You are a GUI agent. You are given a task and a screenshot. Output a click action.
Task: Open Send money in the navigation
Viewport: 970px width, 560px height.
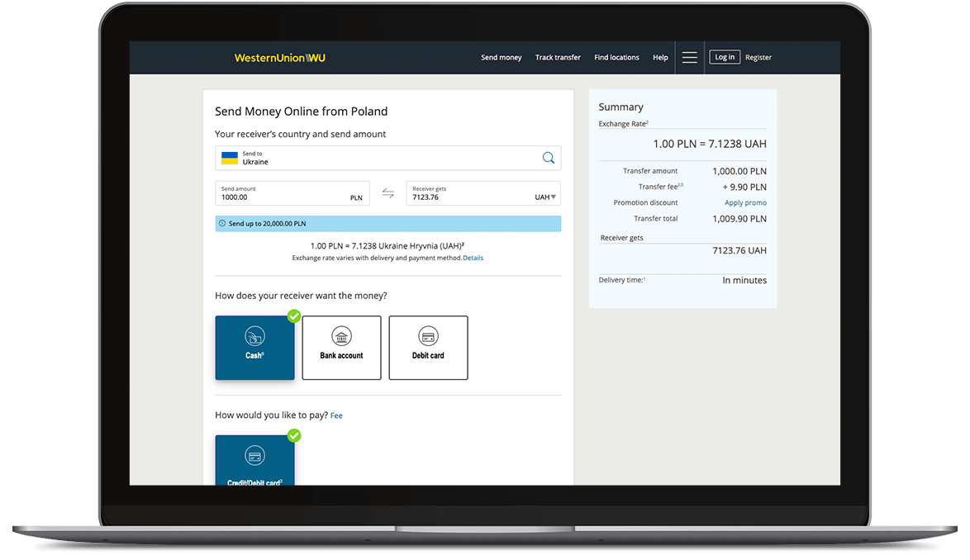[501, 58]
